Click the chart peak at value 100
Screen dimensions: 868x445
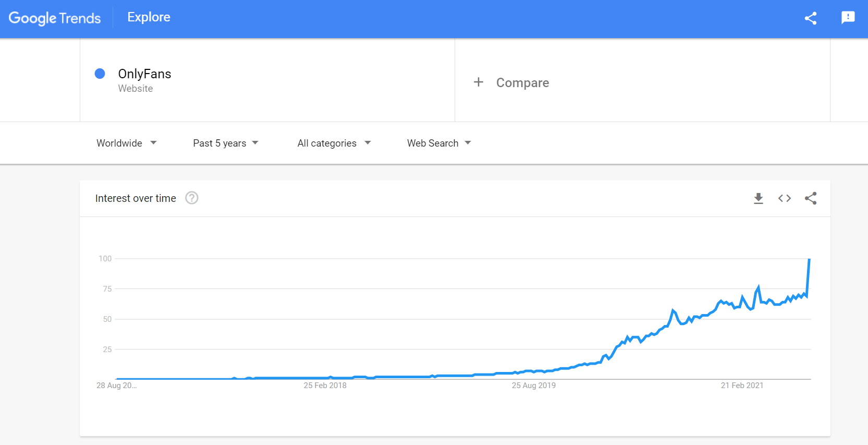point(809,259)
